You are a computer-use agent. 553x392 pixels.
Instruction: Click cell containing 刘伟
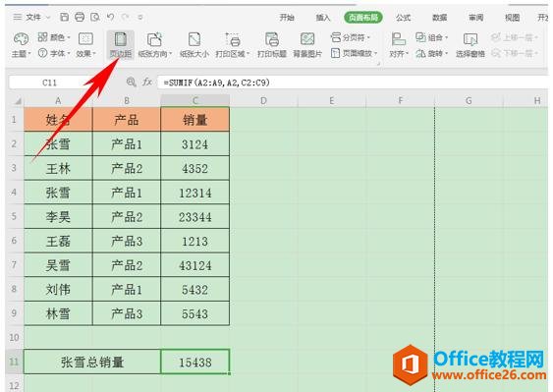58,289
